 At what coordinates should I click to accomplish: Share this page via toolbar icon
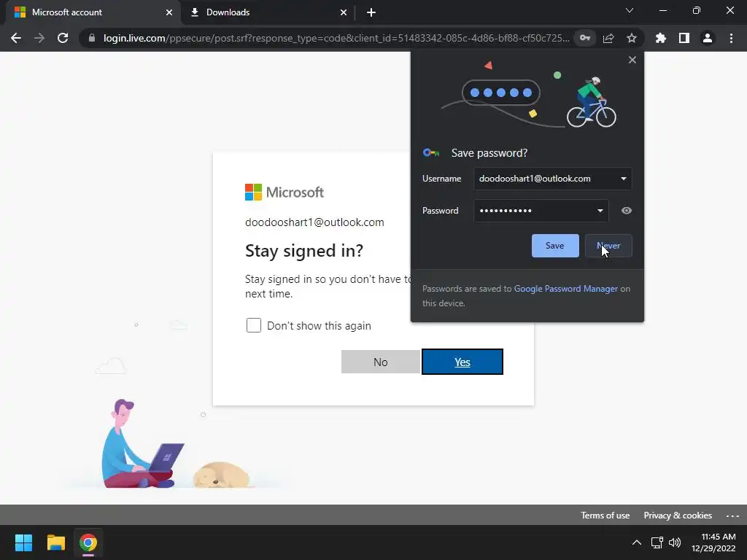[x=608, y=38]
